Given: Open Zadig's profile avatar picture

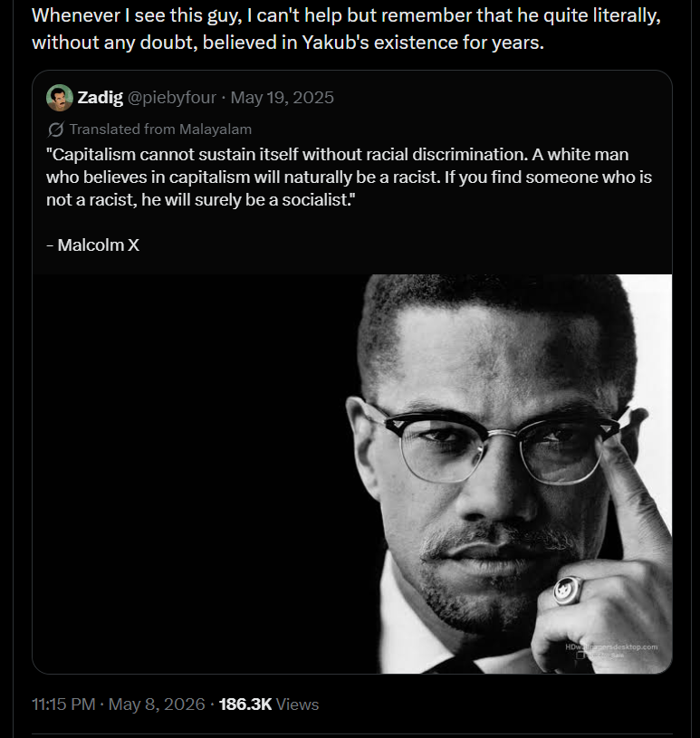Looking at the screenshot, I should pyautogui.click(x=59, y=98).
